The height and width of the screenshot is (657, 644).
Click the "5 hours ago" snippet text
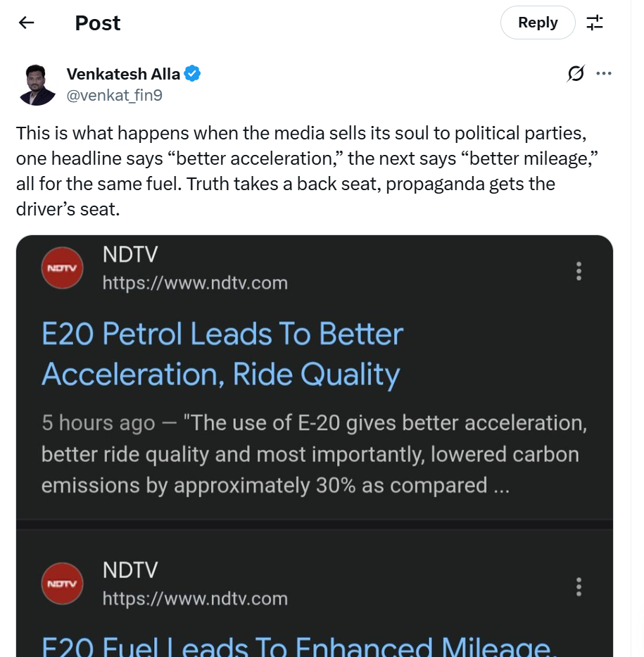(98, 423)
